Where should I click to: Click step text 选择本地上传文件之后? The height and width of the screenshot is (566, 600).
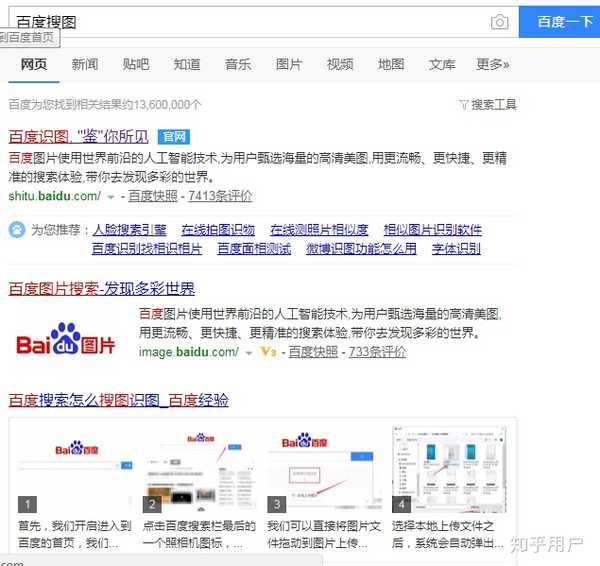coord(448,534)
